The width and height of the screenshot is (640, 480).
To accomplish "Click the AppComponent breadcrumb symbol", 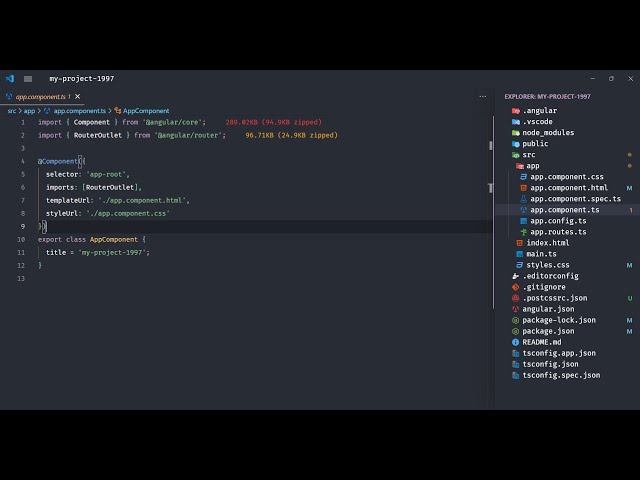I will (145, 111).
